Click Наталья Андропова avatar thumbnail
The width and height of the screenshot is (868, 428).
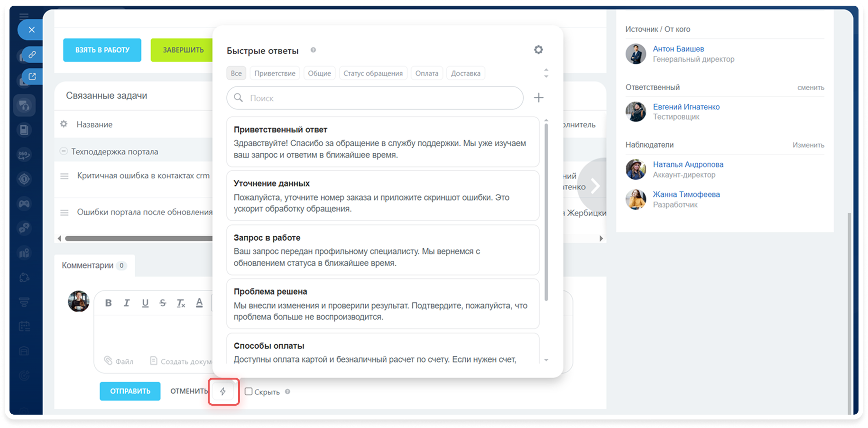coord(636,169)
